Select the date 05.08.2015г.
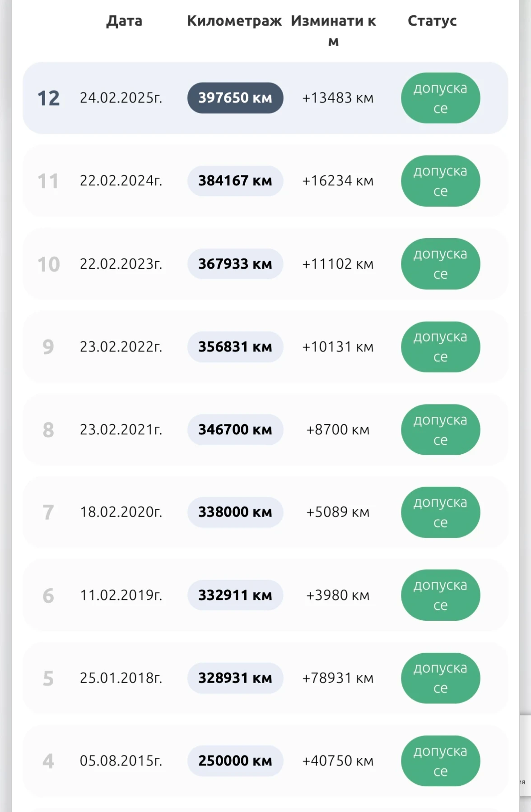The image size is (531, 812). point(121,761)
